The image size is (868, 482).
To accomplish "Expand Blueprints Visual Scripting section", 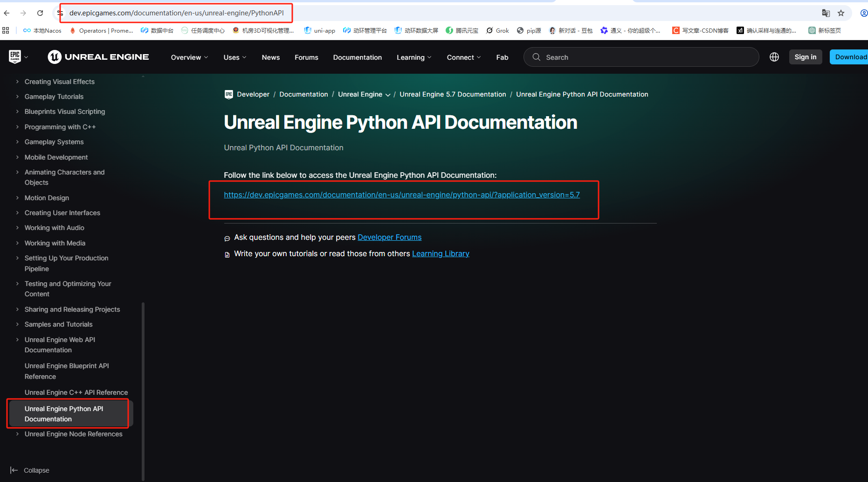I will click(x=17, y=112).
